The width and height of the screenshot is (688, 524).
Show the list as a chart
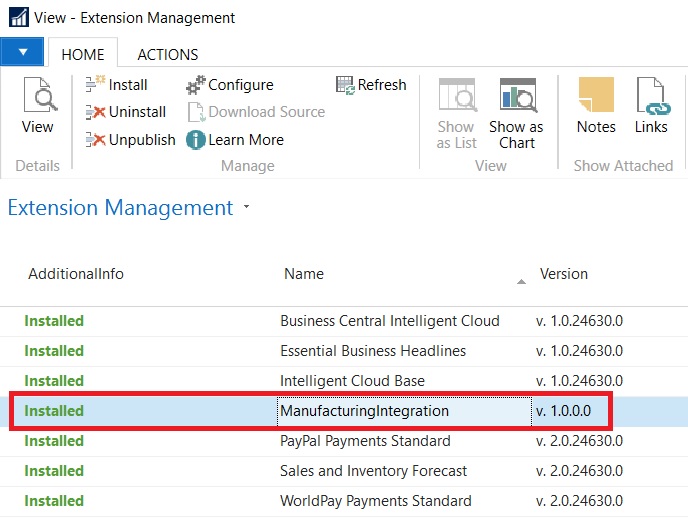516,100
